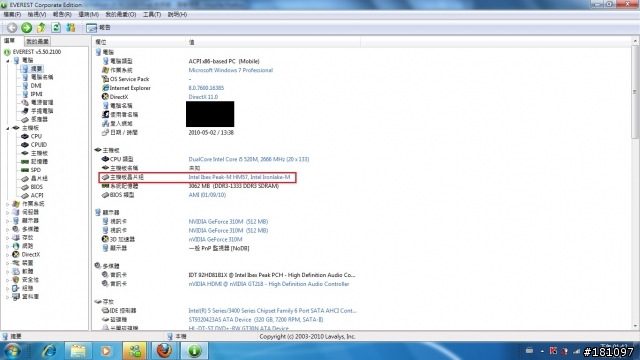The image size is (640, 360).
Task: Collapse the 主機板 motherboard tree node
Action: (7, 128)
